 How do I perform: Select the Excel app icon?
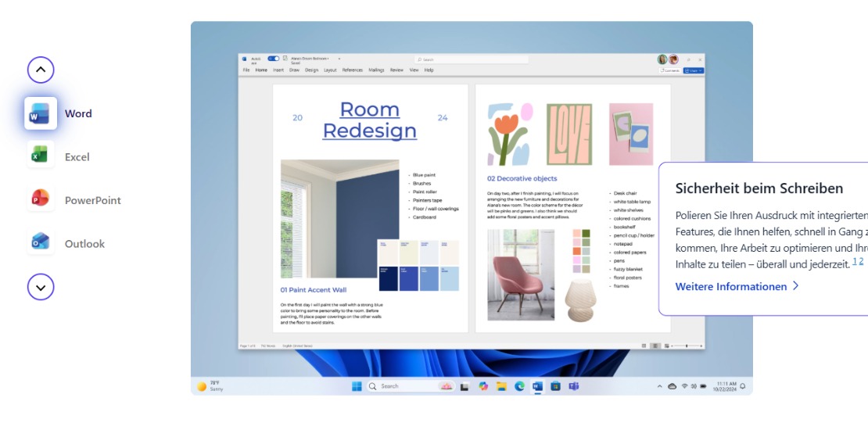tap(41, 157)
